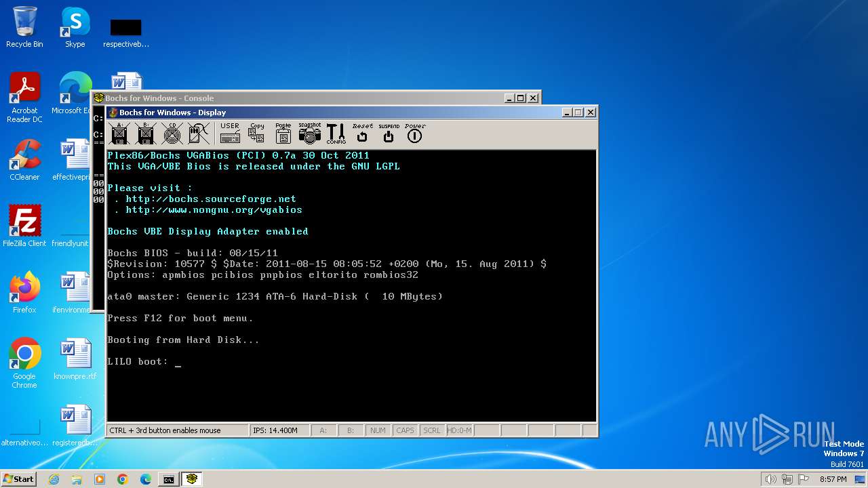Screen dimensions: 868x488
Task: Toggle floppy drive B: in Bochs toolbar
Action: pos(146,133)
